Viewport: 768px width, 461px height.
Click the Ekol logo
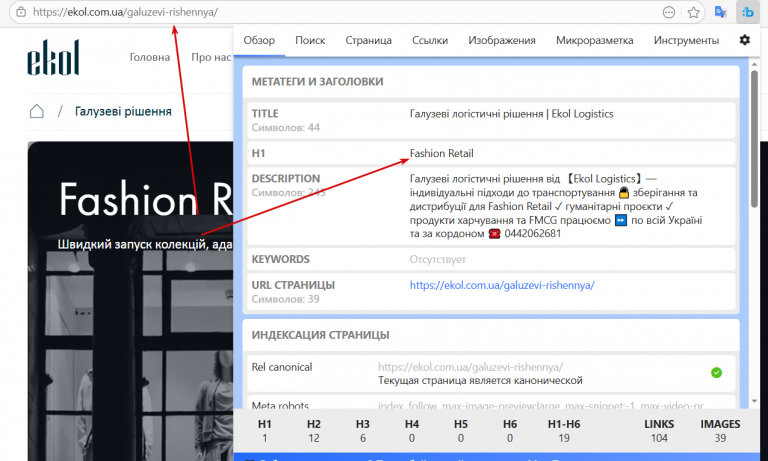coord(53,57)
